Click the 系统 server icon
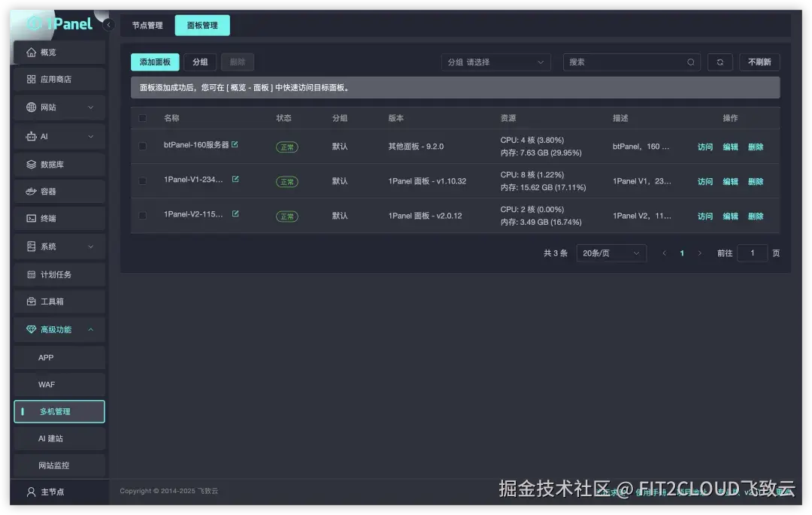The height and width of the screenshot is (515, 812). (31, 247)
